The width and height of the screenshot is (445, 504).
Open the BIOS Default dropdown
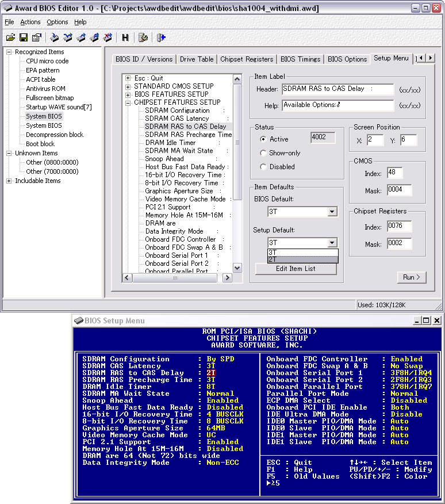pos(332,212)
